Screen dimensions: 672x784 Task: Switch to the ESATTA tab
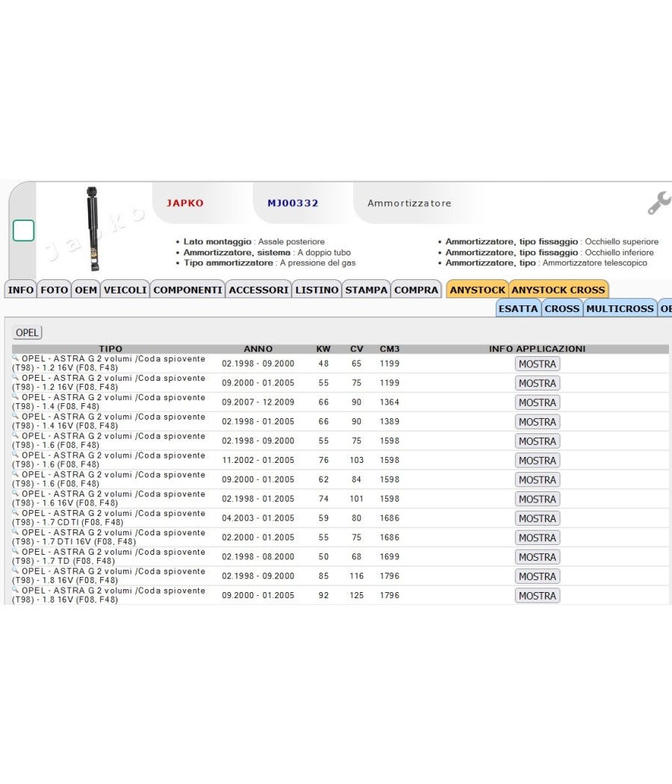click(518, 308)
